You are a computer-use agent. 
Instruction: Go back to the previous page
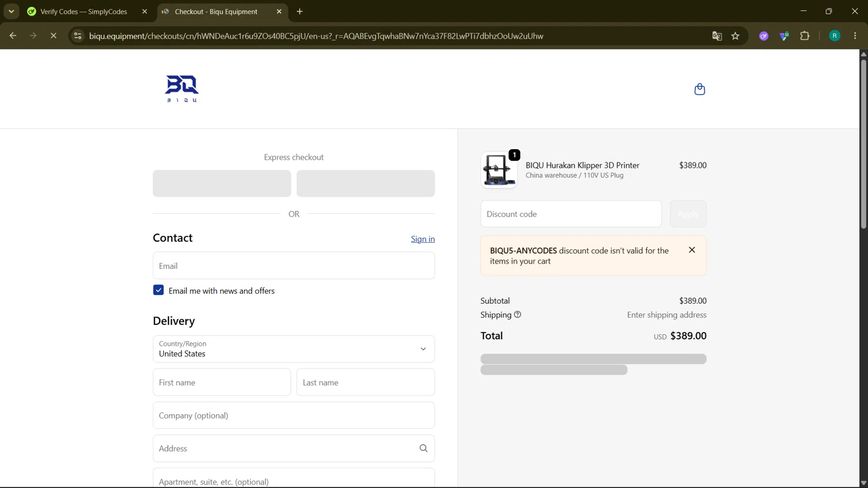coord(13,36)
